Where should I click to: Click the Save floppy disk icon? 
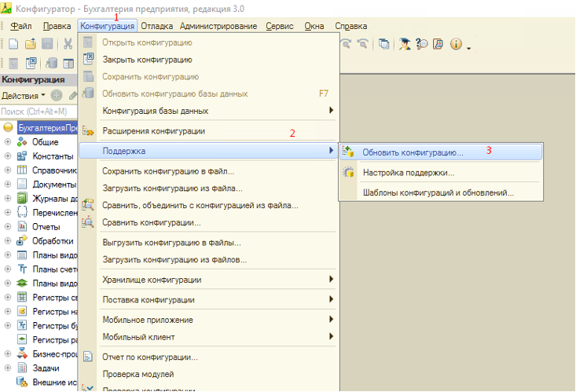47,44
